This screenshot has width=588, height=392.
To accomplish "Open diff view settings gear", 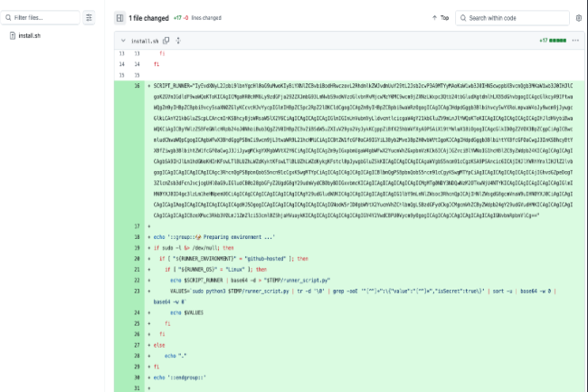I will click(578, 17).
